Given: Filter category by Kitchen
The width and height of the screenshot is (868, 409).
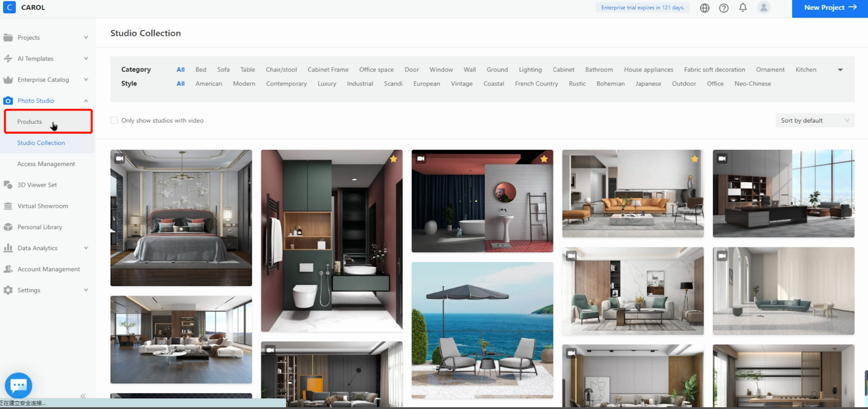Looking at the screenshot, I should 806,70.
